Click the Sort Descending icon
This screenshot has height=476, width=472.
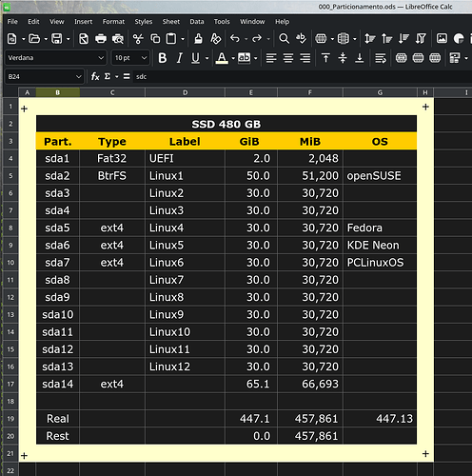[x=403, y=39]
